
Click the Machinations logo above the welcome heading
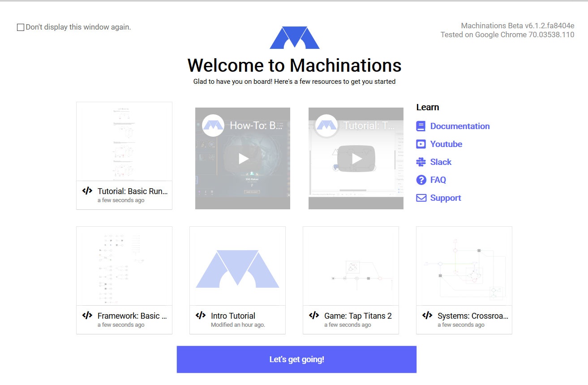coord(294,38)
